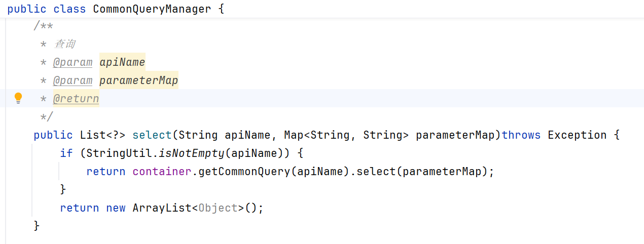This screenshot has height=244, width=644.
Task: Click the highlighted apiName Javadoc parameter
Action: point(122,62)
